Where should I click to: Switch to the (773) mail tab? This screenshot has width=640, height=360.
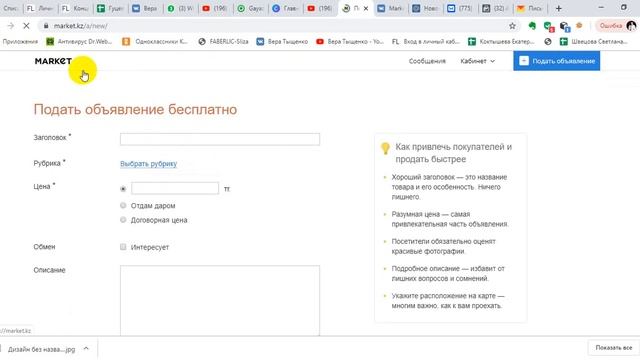pos(460,8)
